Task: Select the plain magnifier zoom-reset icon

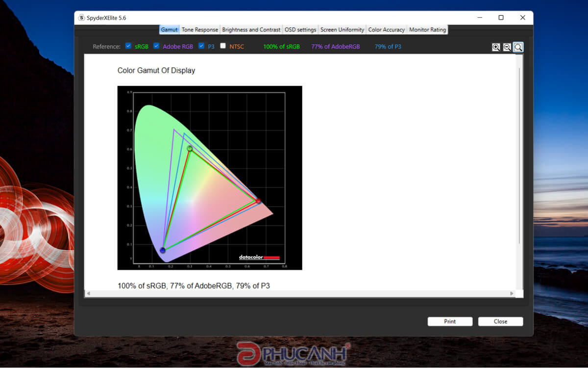Action: coord(518,47)
